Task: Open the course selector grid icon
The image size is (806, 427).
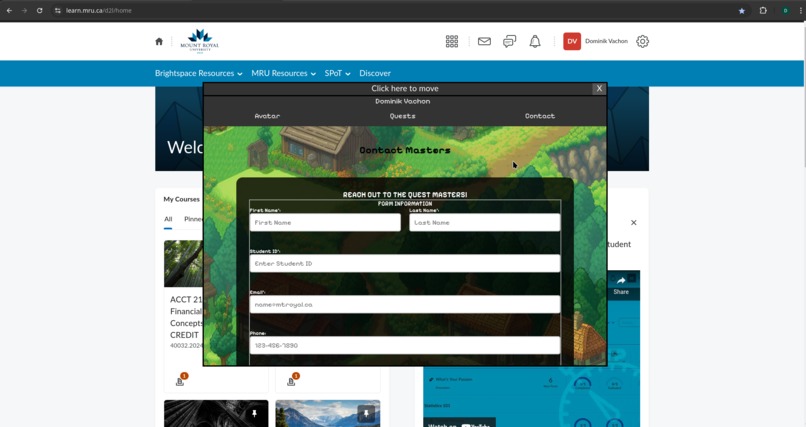Action: click(x=452, y=42)
